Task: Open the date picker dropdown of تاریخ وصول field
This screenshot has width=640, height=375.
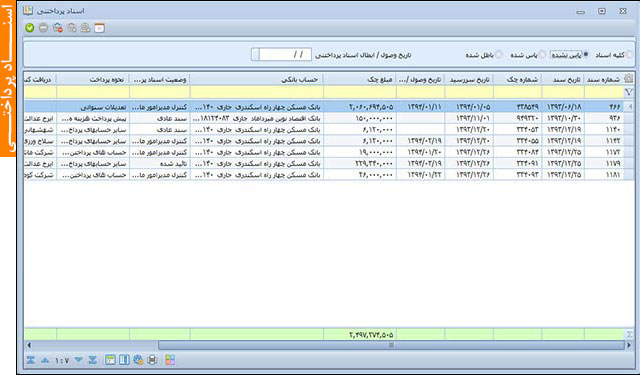Action: coord(256,54)
